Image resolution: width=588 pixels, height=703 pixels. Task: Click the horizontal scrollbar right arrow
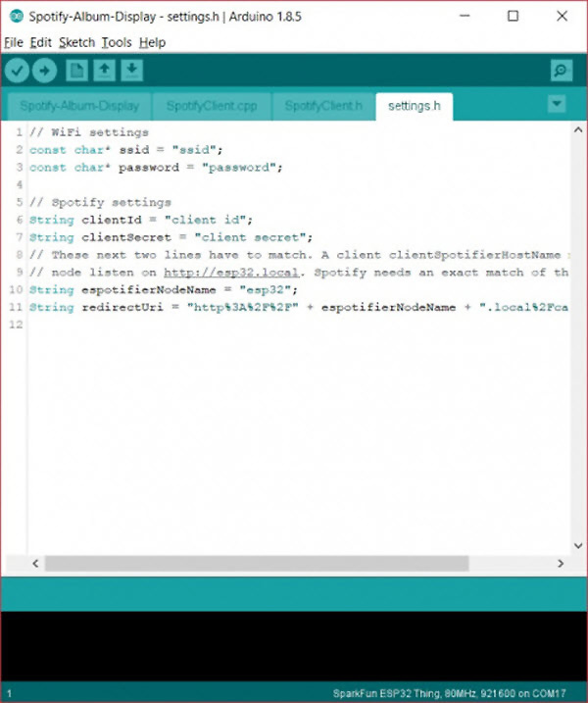[561, 563]
